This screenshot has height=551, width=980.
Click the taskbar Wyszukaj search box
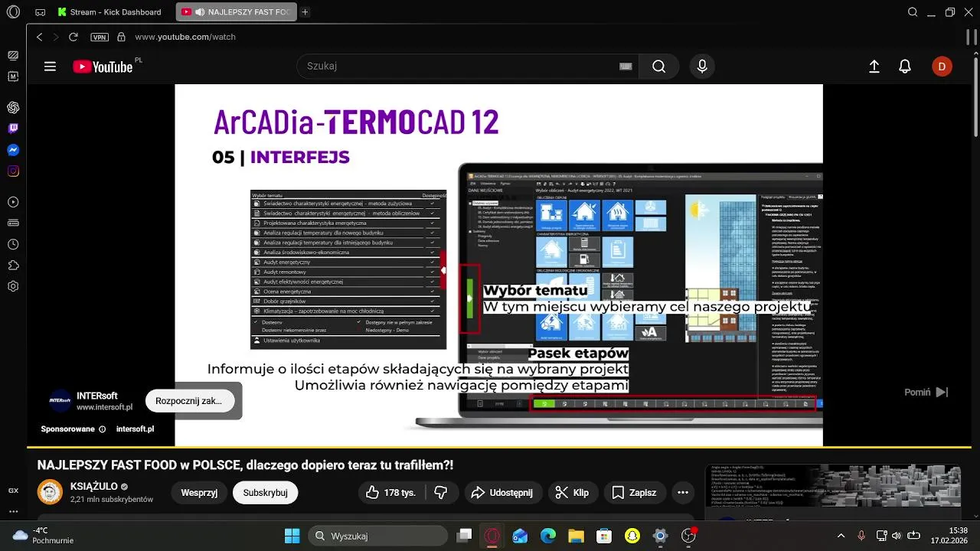(377, 536)
